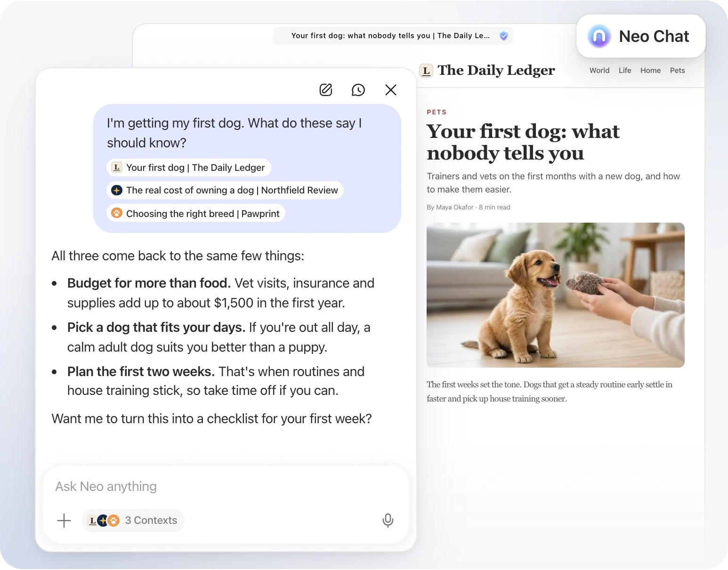Click the Pawprint paw favicon
728x570 pixels.
(117, 213)
